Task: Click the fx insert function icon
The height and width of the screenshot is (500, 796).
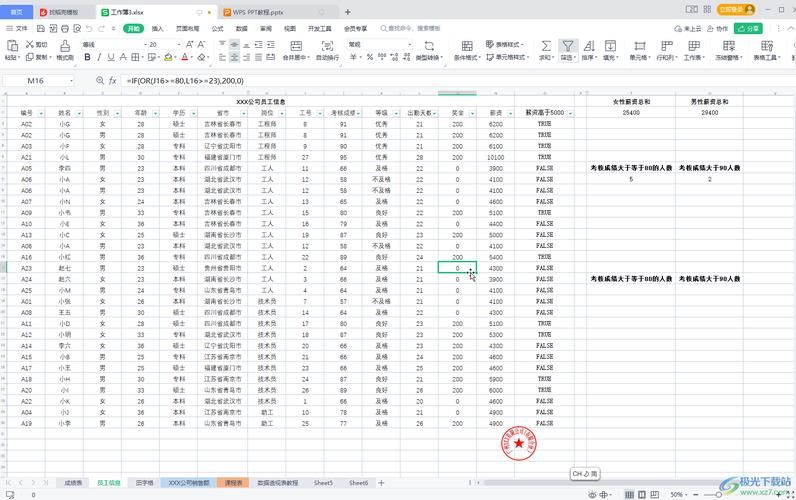Action: click(x=113, y=81)
